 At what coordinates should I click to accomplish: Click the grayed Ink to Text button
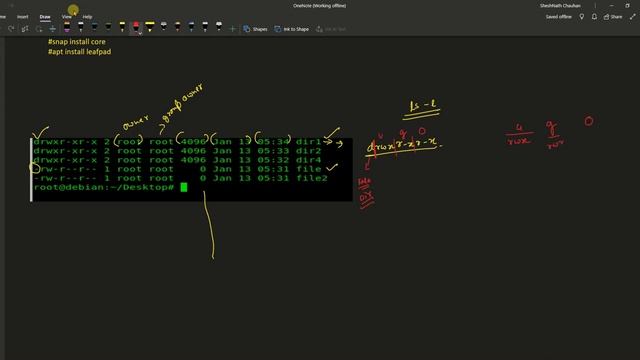[x=331, y=29]
